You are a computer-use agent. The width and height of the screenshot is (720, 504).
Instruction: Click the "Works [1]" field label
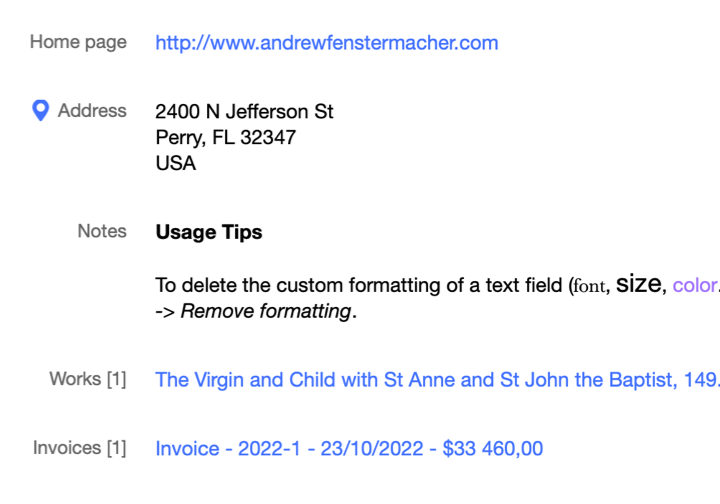click(88, 380)
